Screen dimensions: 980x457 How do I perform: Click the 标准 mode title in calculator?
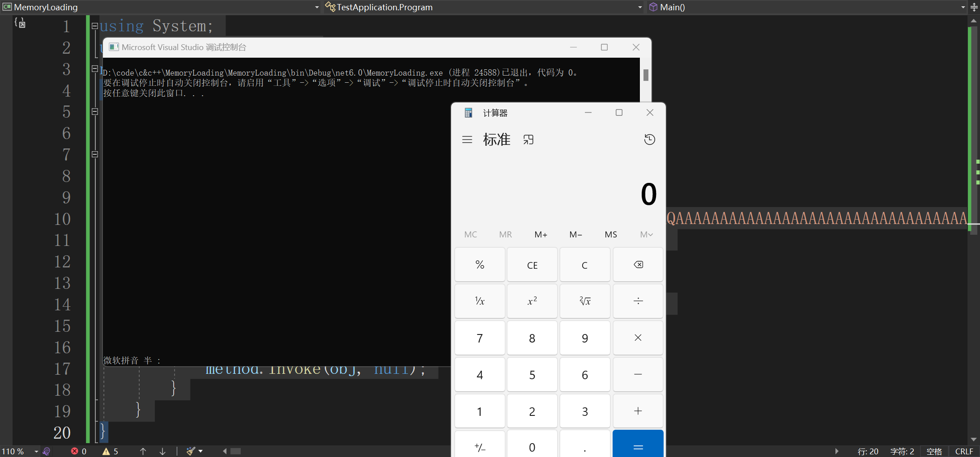click(497, 140)
